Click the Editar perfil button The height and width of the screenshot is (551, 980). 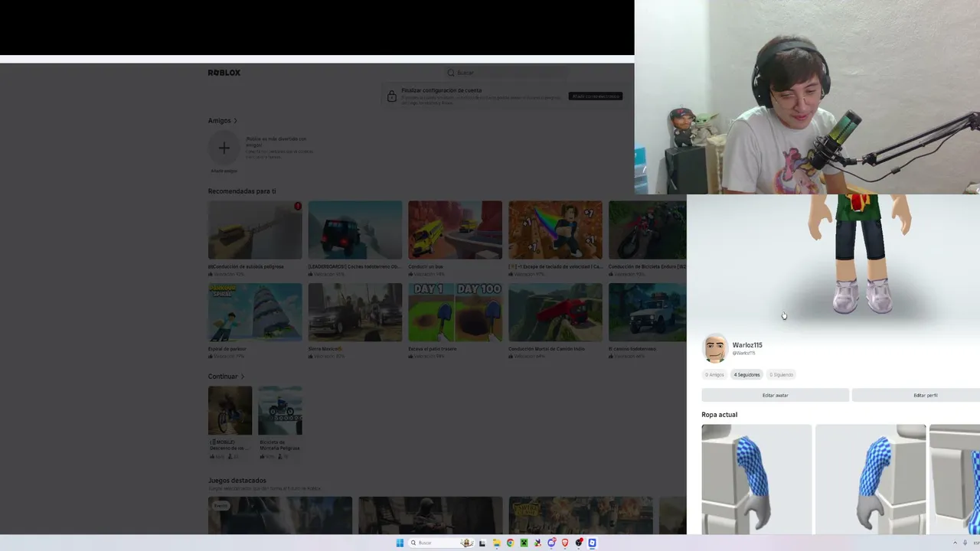click(916, 396)
